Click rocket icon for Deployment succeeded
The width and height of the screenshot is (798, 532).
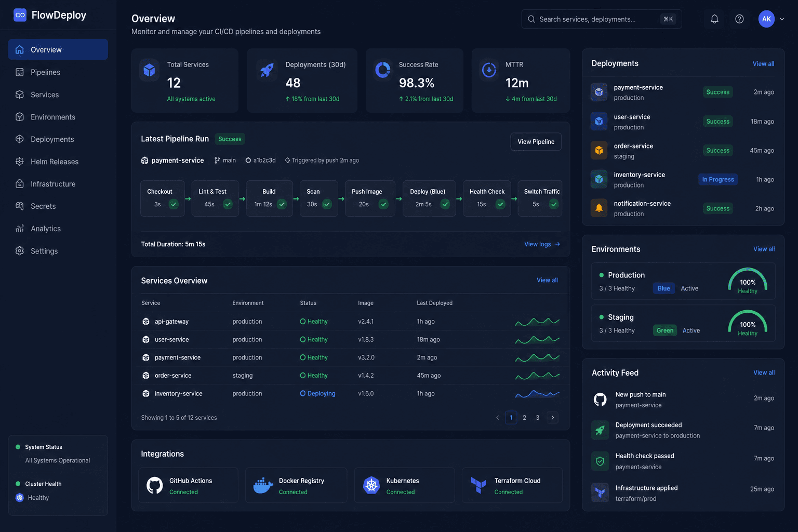(x=600, y=430)
